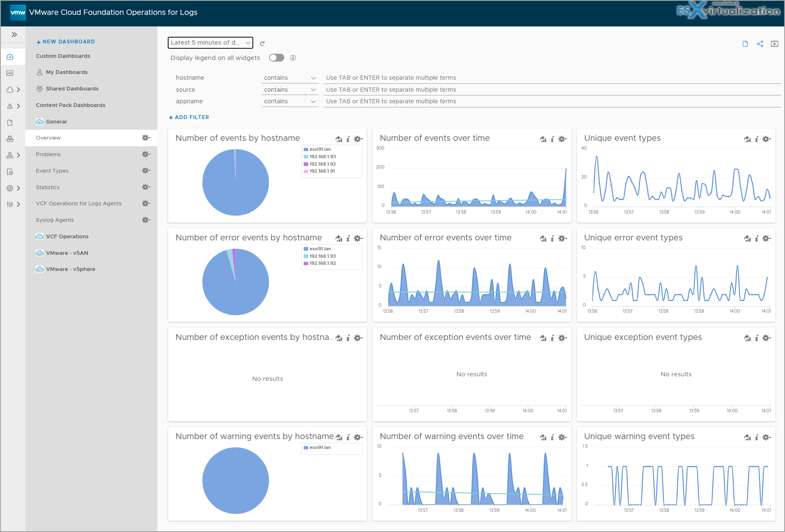
Task: Expand the cloud rail section chevron
Action: (19, 90)
